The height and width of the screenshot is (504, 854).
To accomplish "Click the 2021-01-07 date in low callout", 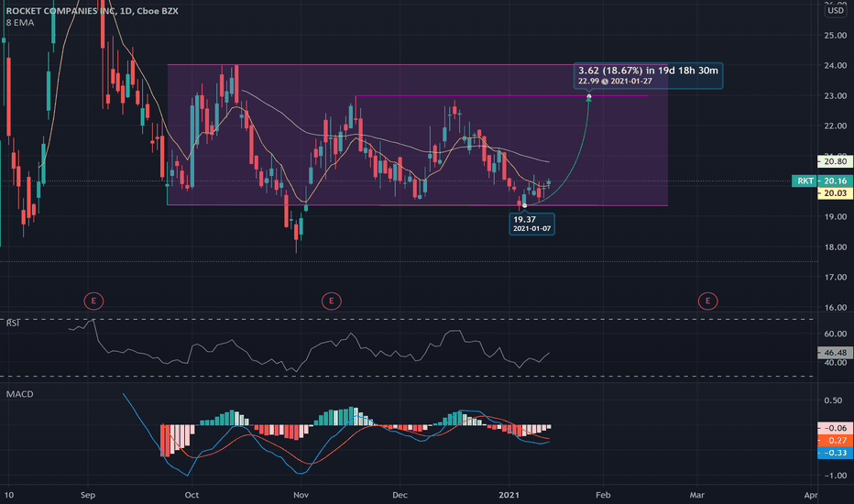I will pos(531,229).
